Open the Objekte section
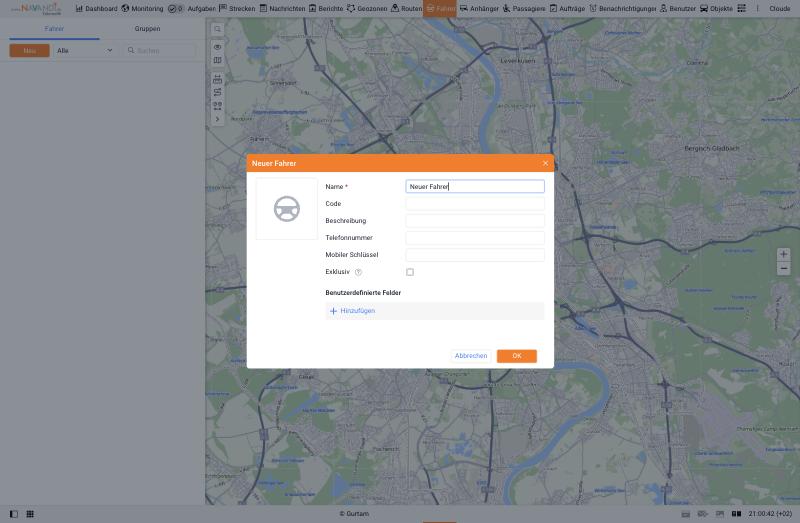Viewport: 800px width, 523px height. pos(716,8)
